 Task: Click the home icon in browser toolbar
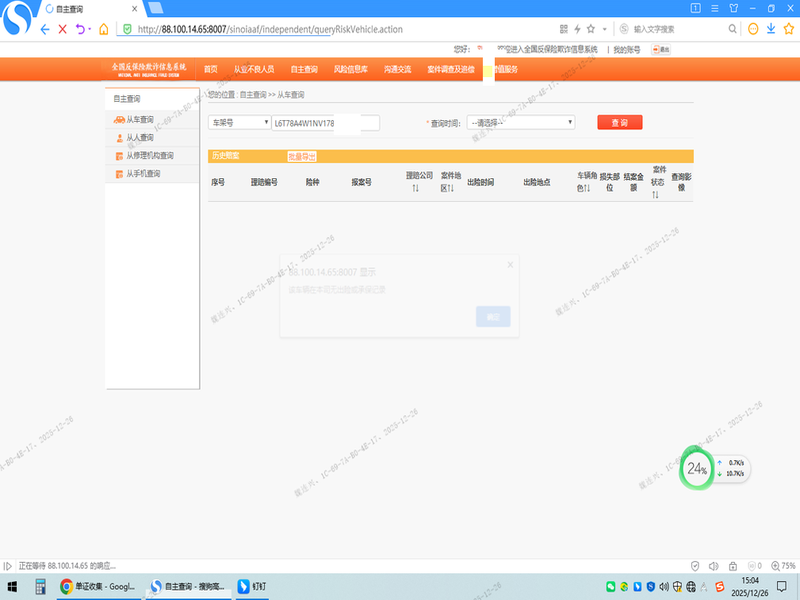(x=103, y=29)
